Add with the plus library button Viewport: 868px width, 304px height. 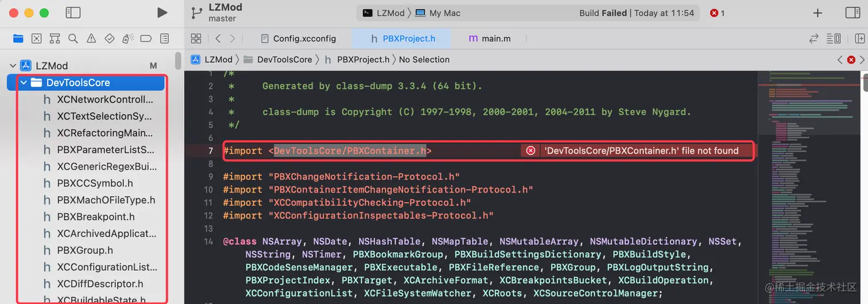[x=818, y=13]
